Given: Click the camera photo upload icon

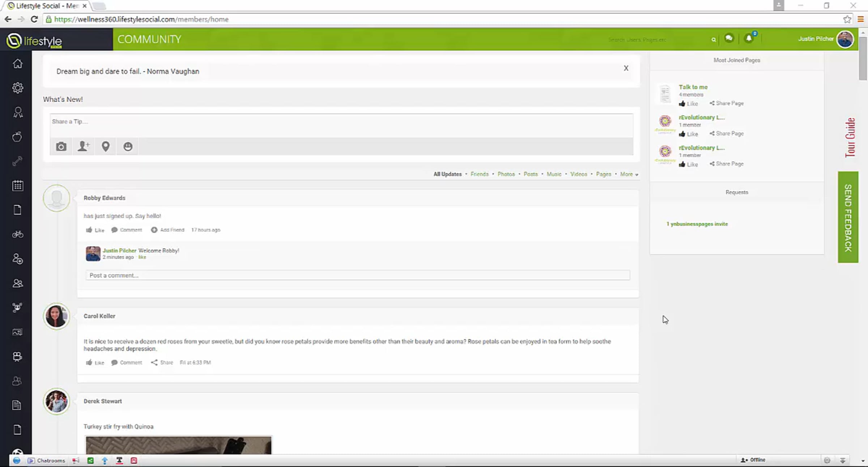Looking at the screenshot, I should pyautogui.click(x=61, y=147).
